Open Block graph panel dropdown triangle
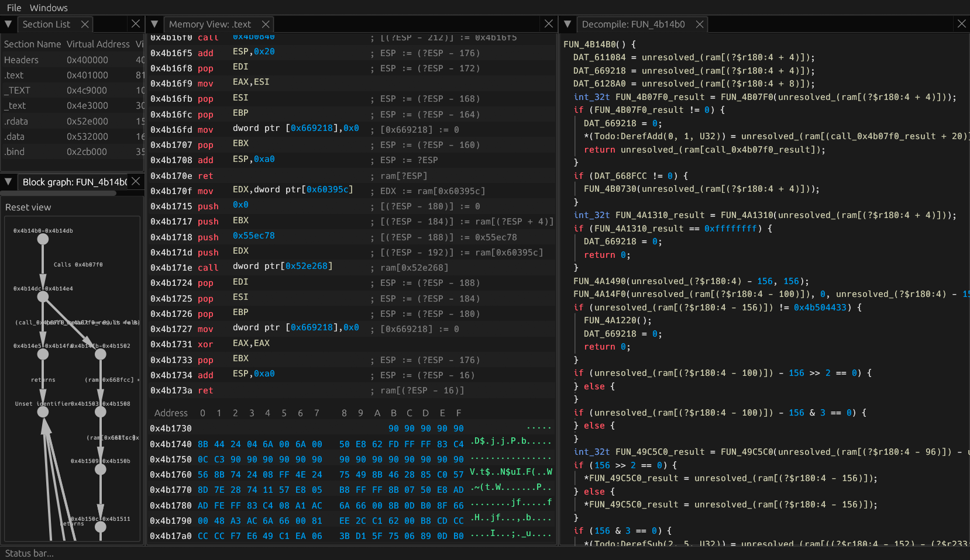 coord(8,182)
